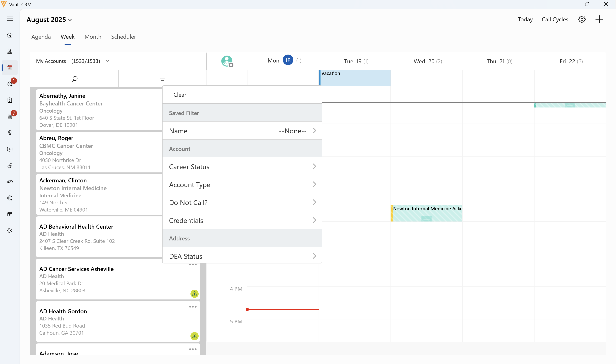Switch to the Month tab
Viewport: 616px width, 364px height.
[x=93, y=37]
